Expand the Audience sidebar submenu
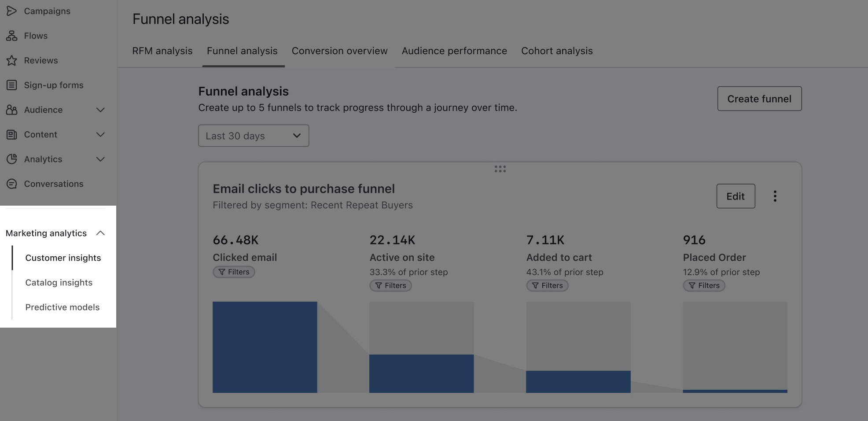 coord(101,110)
